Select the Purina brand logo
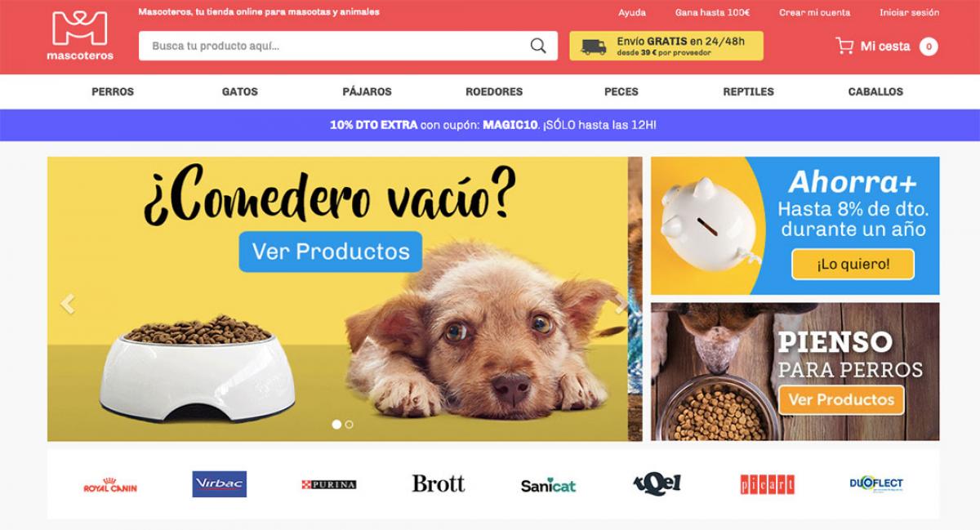980x530 pixels. click(329, 484)
